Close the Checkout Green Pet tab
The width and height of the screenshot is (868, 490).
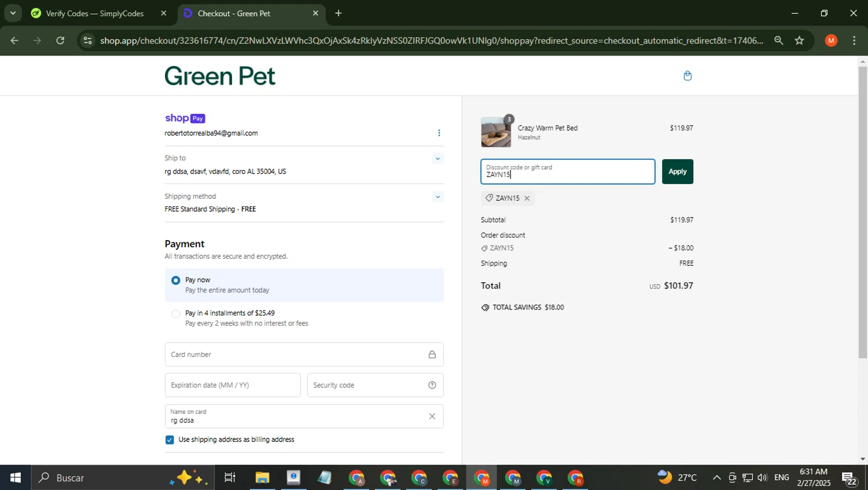[x=315, y=13]
